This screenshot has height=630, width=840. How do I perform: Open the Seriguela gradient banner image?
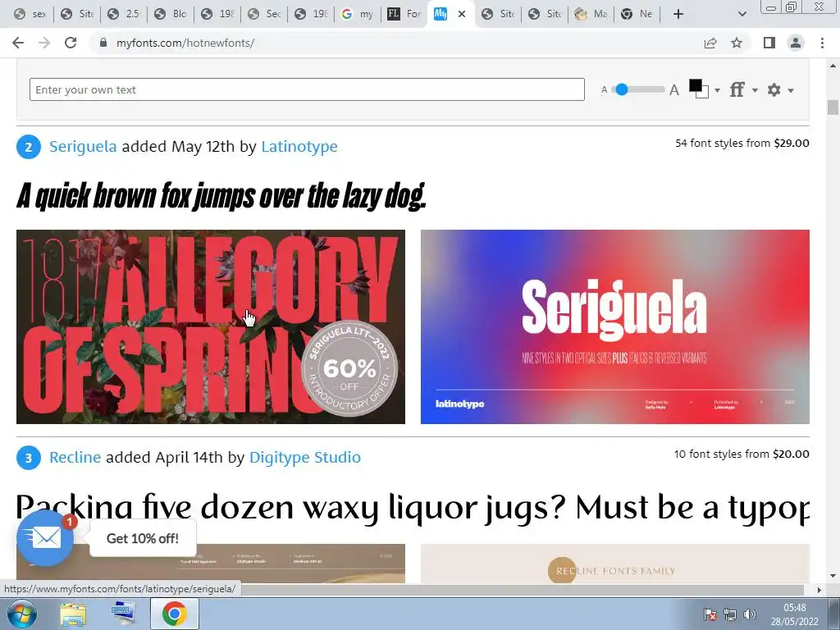click(615, 326)
